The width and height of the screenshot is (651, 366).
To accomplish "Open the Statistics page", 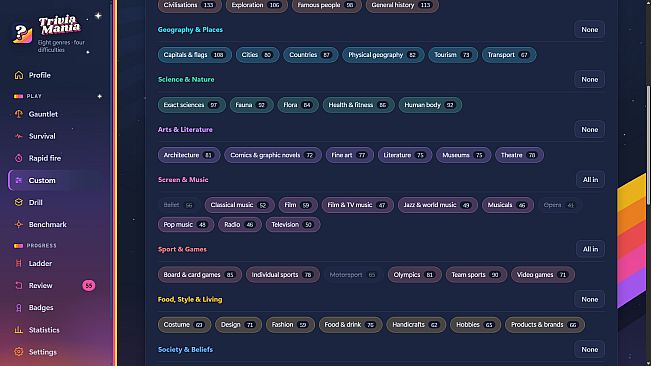I will coord(56,330).
